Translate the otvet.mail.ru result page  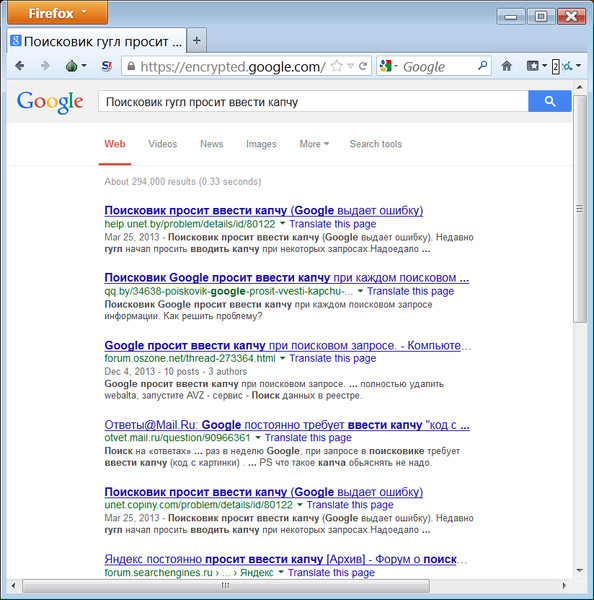click(308, 437)
